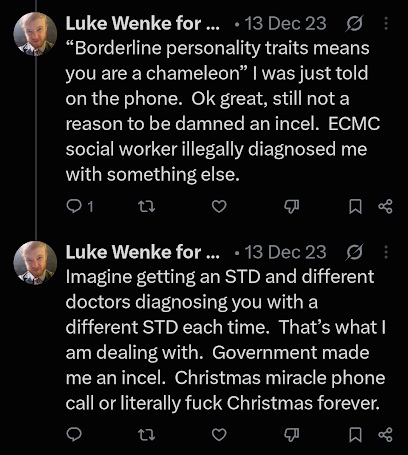
Task: Bookmark the second post about Christmas
Action: [355, 435]
